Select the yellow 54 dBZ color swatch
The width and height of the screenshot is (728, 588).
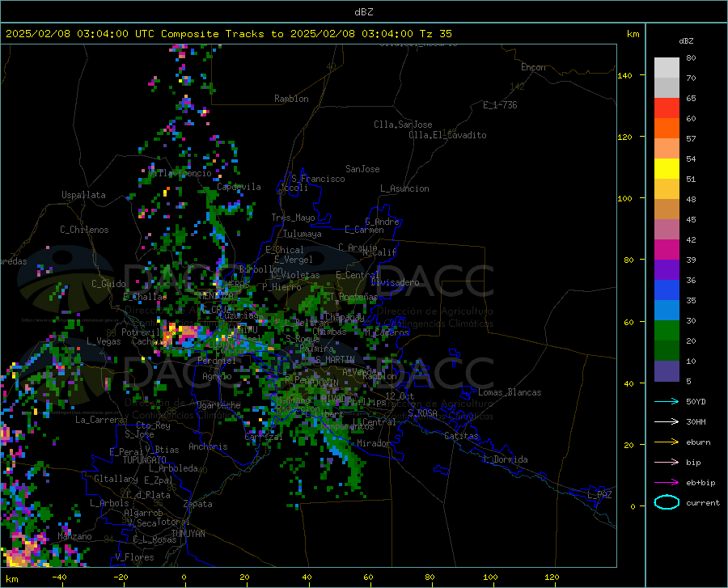667,169
